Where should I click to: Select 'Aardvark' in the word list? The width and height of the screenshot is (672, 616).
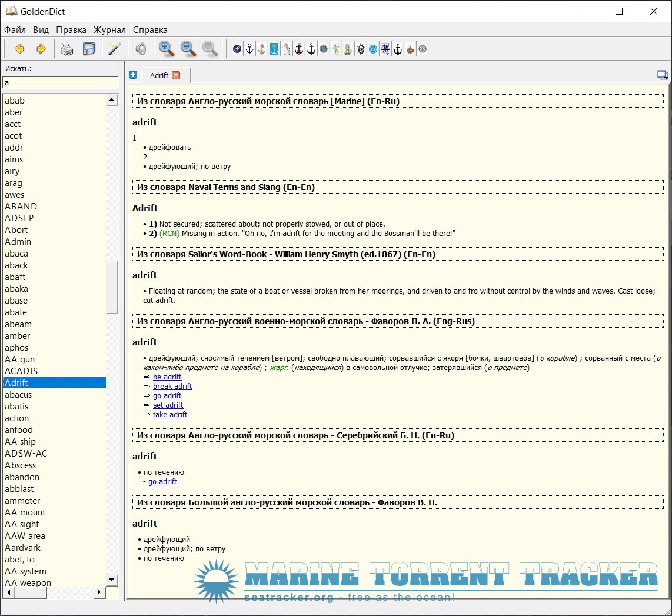click(x=54, y=548)
